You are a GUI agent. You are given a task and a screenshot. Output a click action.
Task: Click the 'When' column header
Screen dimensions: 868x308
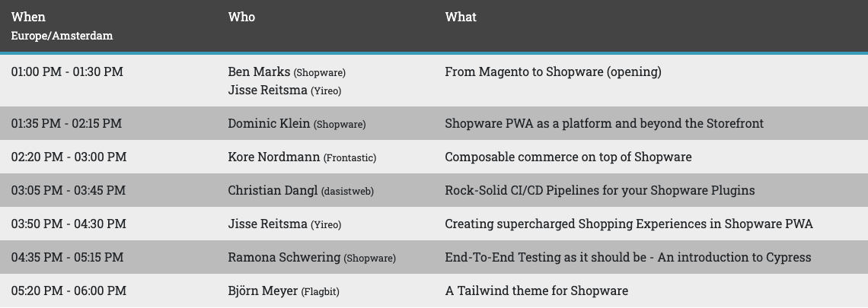28,17
